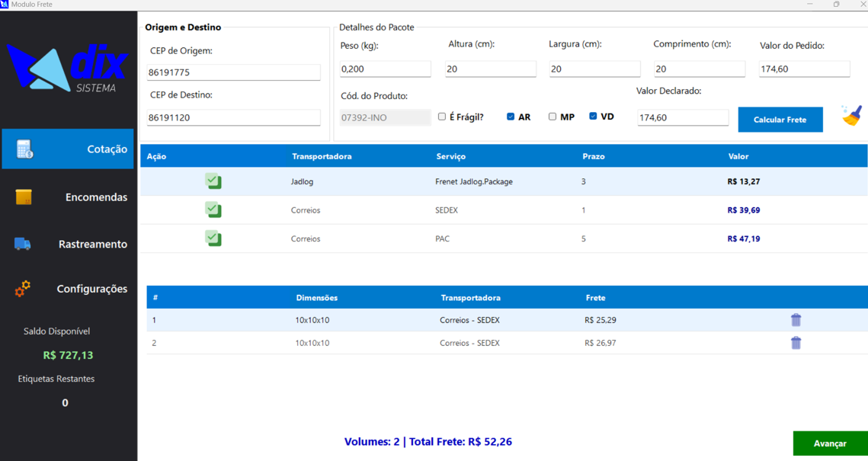Check the MP checkbox
This screenshot has width=868, height=461.
coord(553,117)
